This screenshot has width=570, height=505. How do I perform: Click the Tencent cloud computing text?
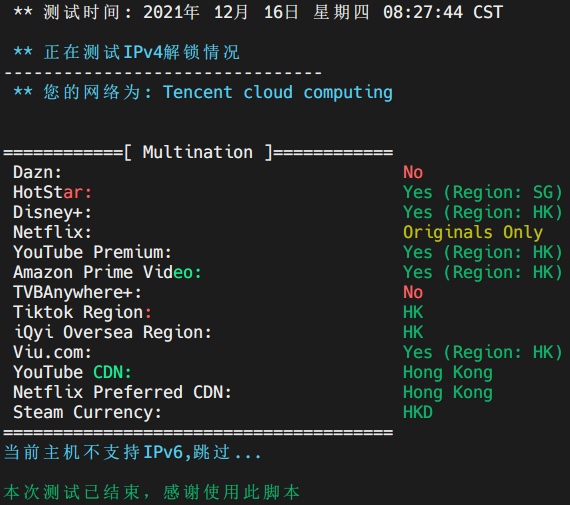tap(278, 93)
